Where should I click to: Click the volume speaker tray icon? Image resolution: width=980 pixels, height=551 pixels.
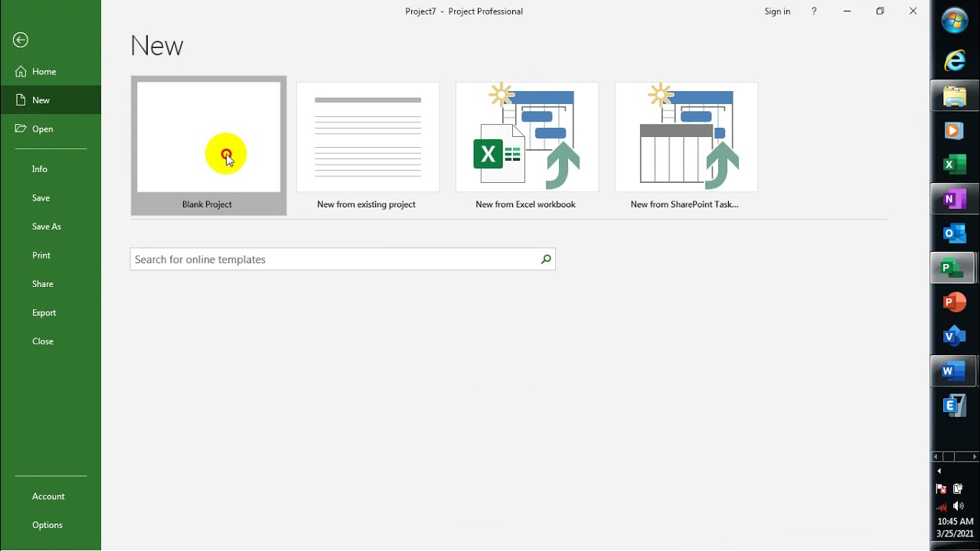pyautogui.click(x=959, y=507)
